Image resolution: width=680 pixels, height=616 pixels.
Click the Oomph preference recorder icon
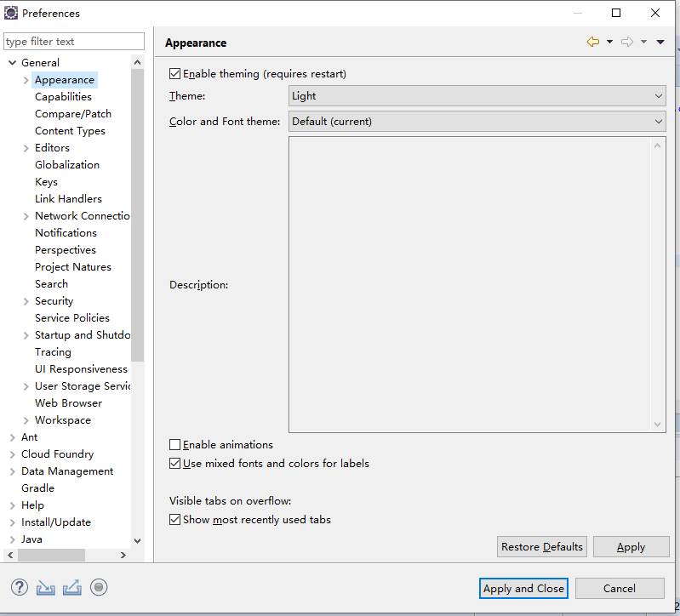(x=99, y=588)
